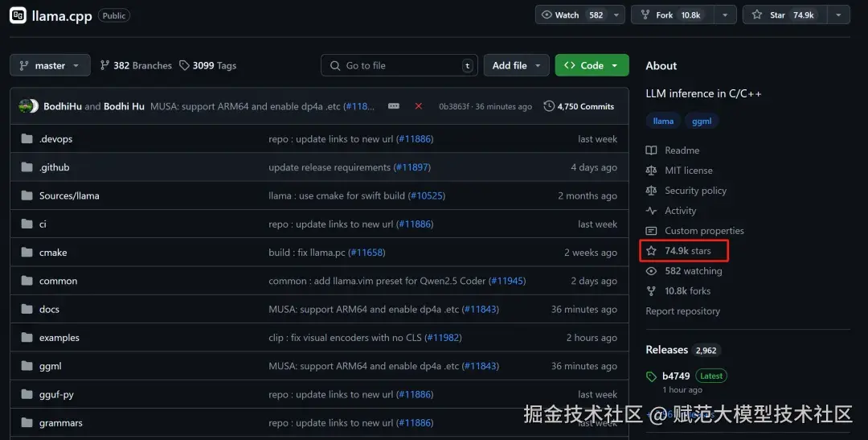Click the Security policy scale icon
This screenshot has width=868, height=440.
tap(652, 190)
